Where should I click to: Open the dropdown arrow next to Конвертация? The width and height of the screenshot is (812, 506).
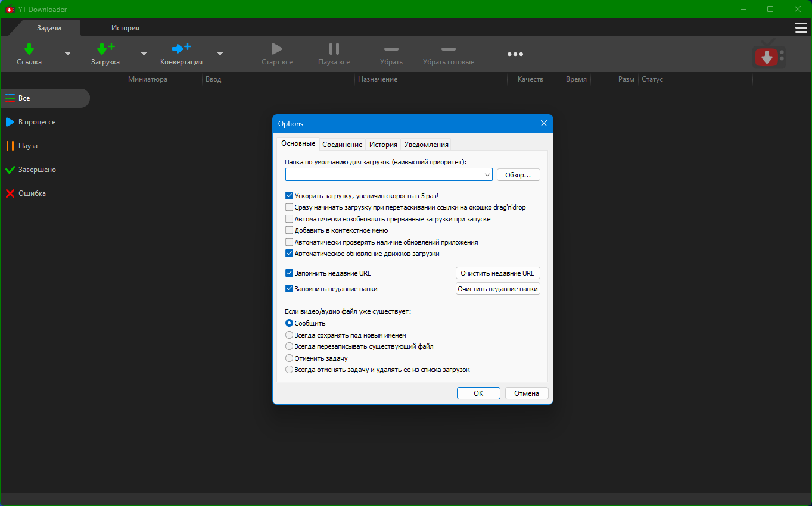tap(220, 54)
